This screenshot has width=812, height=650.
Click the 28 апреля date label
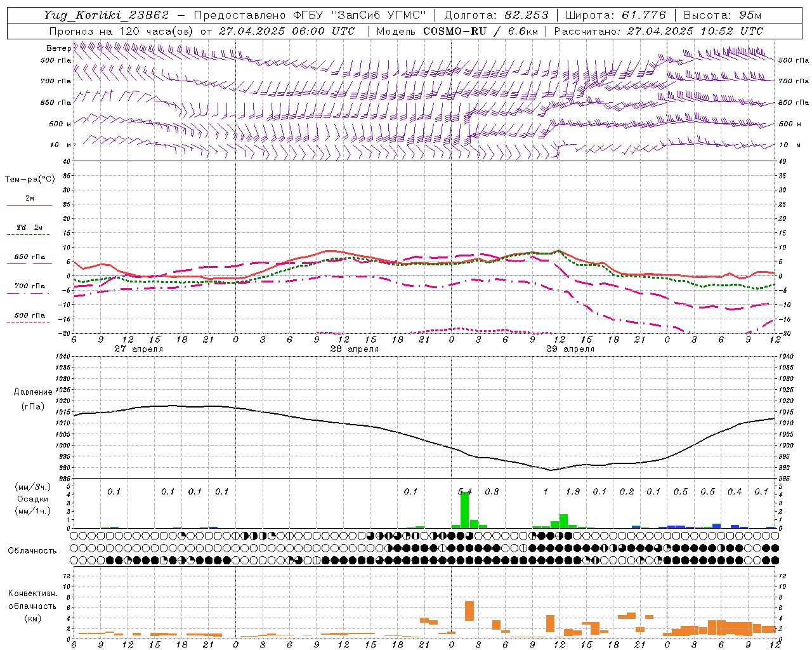354,349
